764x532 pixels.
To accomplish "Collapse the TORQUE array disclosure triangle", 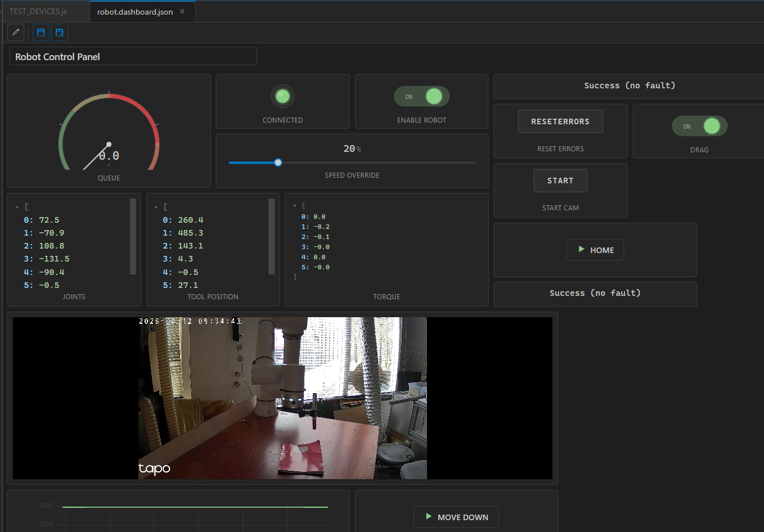I will pos(295,205).
